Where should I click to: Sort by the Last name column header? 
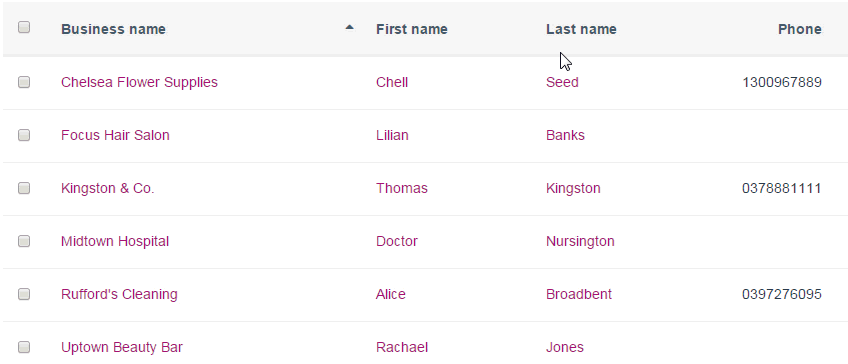[x=581, y=29]
